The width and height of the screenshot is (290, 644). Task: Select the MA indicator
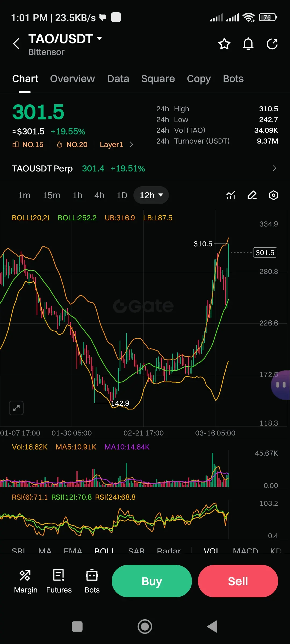(x=45, y=551)
